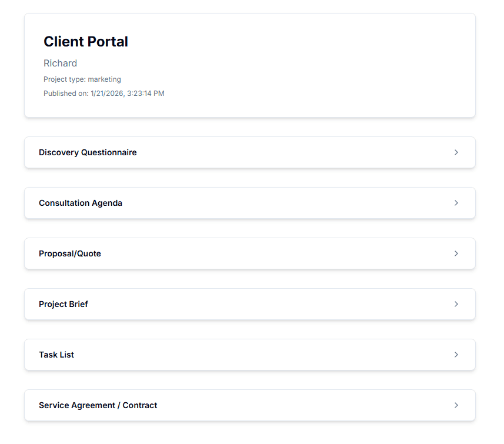Expand the Project Brief disclosure arrow
Screen dimensions: 504x444
pyautogui.click(x=456, y=304)
